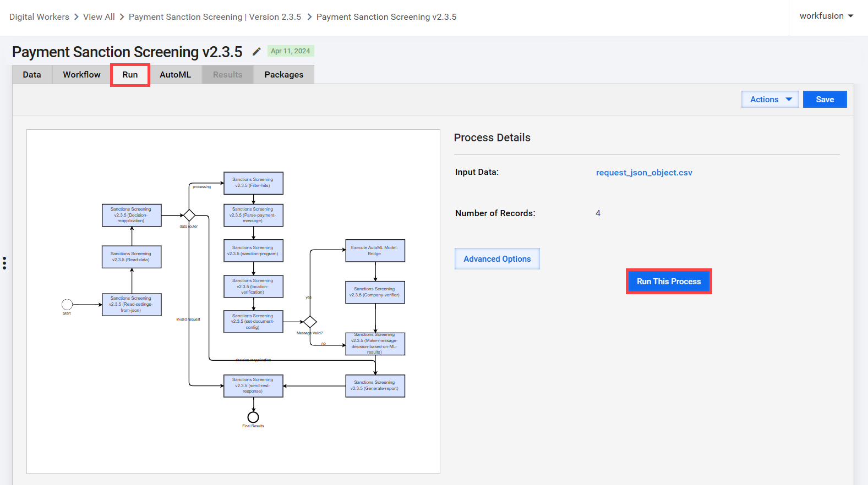The width and height of the screenshot is (868, 485).
Task: Go to the Packages tab
Action: coord(284,75)
